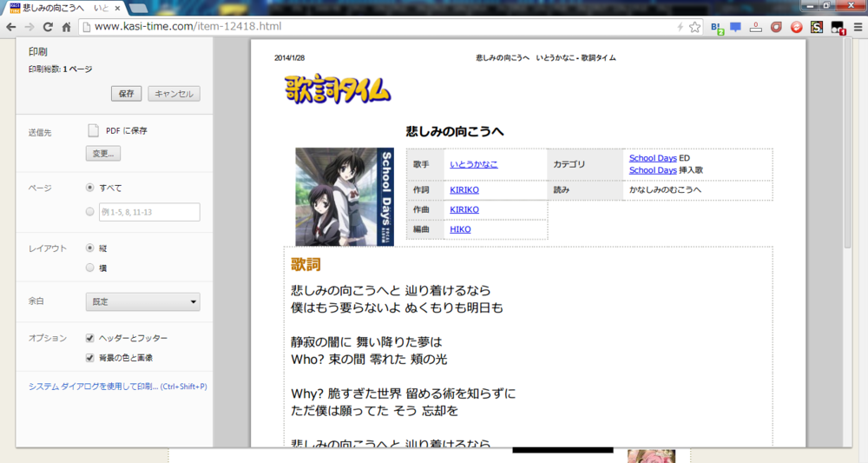Go back with the browser back arrow

click(11, 27)
